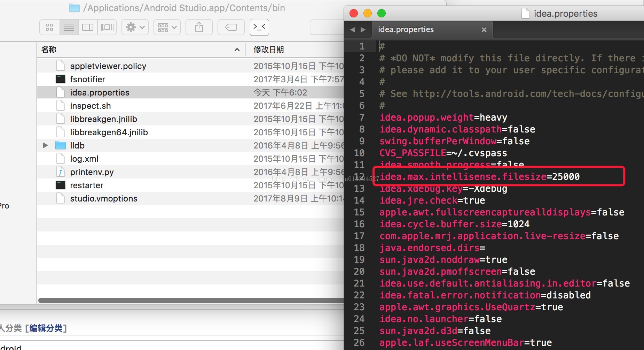
Task: Select the log.xml file
Action: pyautogui.click(x=190, y=159)
